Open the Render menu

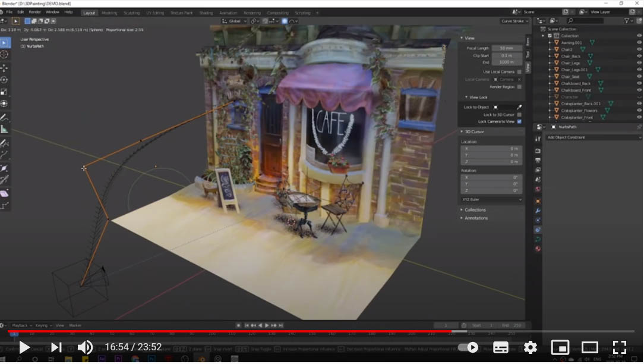(34, 12)
